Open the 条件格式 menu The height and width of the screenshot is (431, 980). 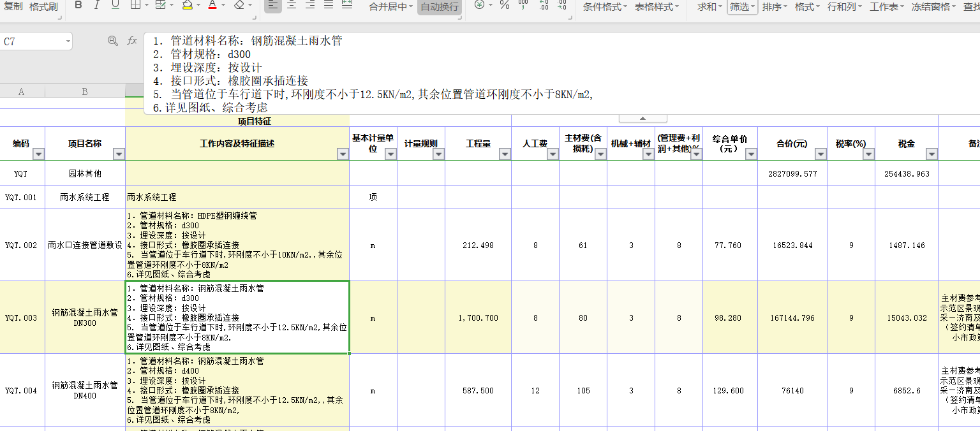(x=605, y=7)
